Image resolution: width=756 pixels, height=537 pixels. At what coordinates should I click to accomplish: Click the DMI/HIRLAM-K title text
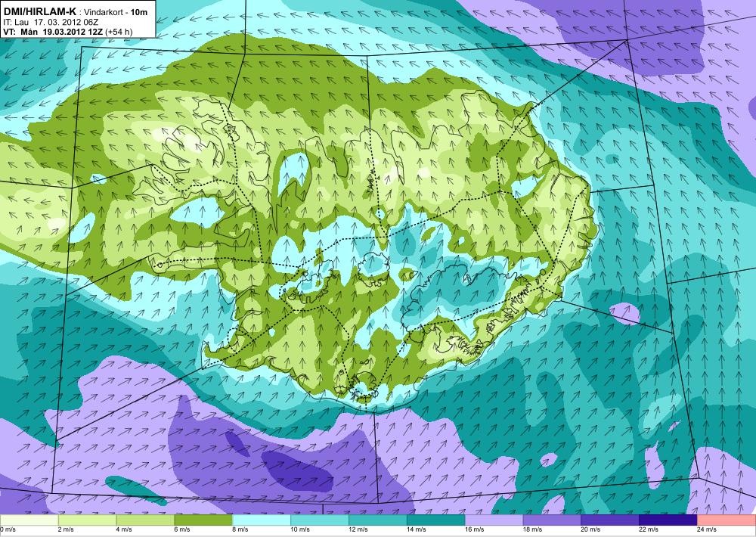[39, 11]
